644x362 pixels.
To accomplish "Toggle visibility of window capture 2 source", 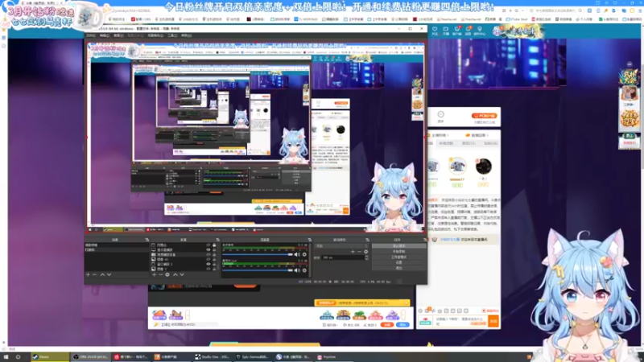I will pos(208,265).
